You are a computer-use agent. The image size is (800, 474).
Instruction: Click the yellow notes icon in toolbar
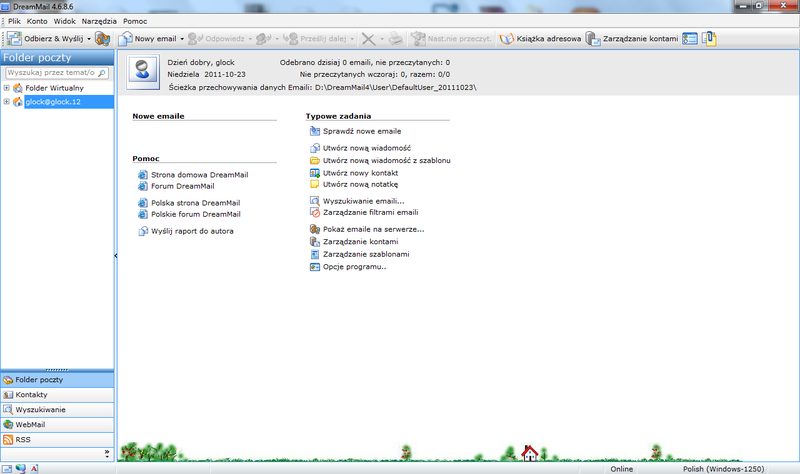709,39
